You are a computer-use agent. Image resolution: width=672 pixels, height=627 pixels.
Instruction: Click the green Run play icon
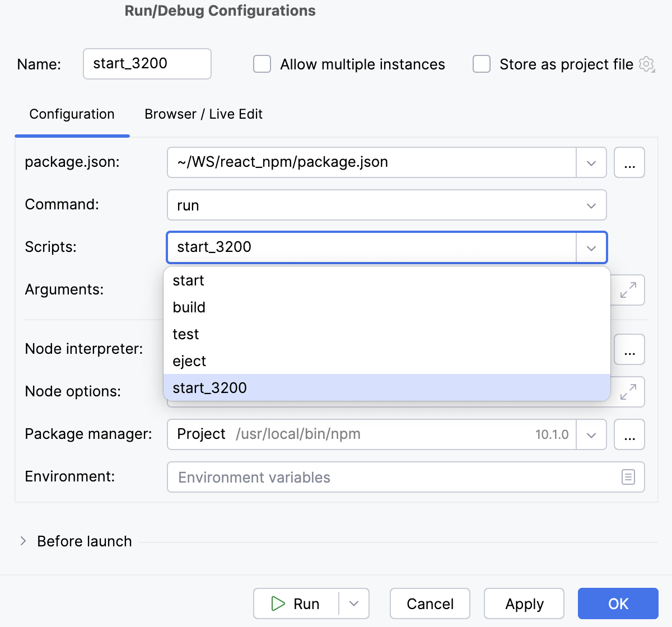[278, 603]
